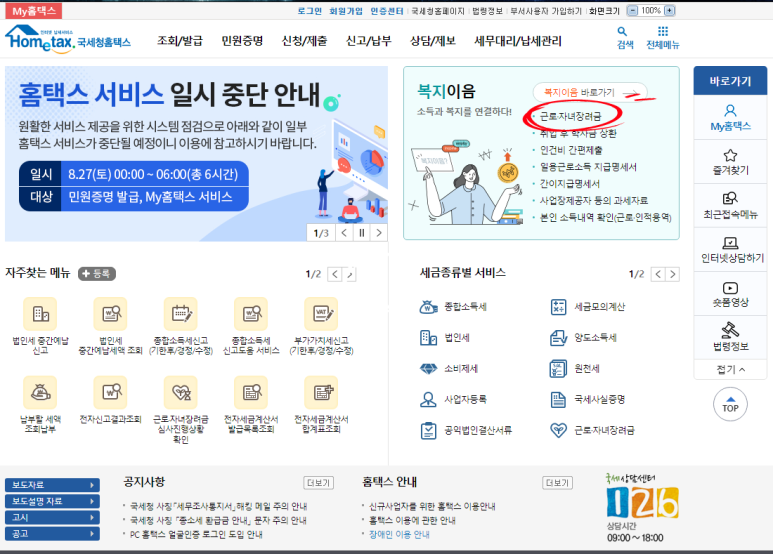Pause the banner slideshow
This screenshot has height=554, width=773.
[x=361, y=233]
